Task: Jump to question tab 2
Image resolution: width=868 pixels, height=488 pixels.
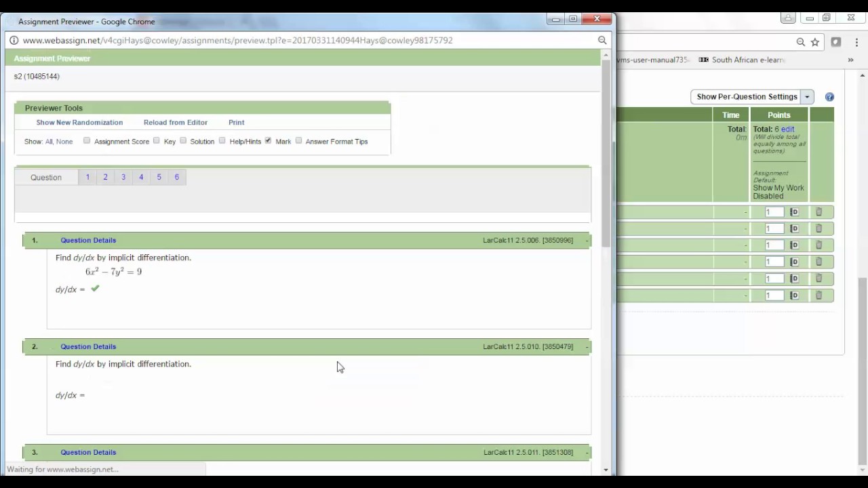Action: point(105,177)
